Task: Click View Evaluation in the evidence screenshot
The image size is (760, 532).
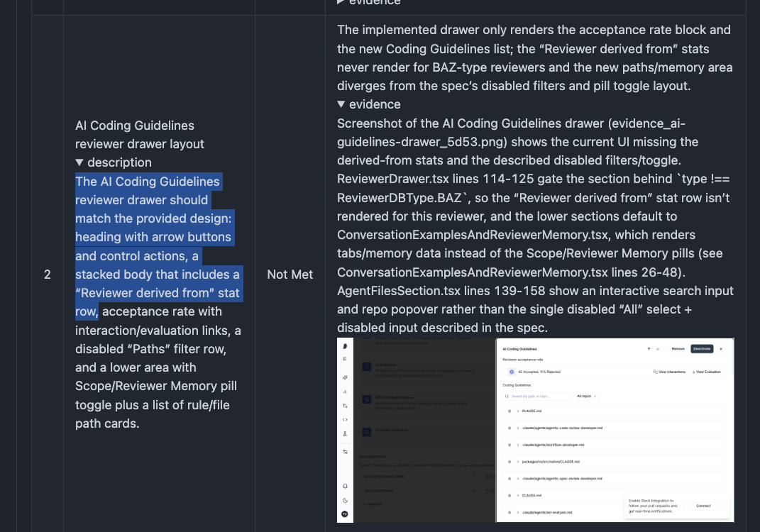Action: [x=706, y=372]
